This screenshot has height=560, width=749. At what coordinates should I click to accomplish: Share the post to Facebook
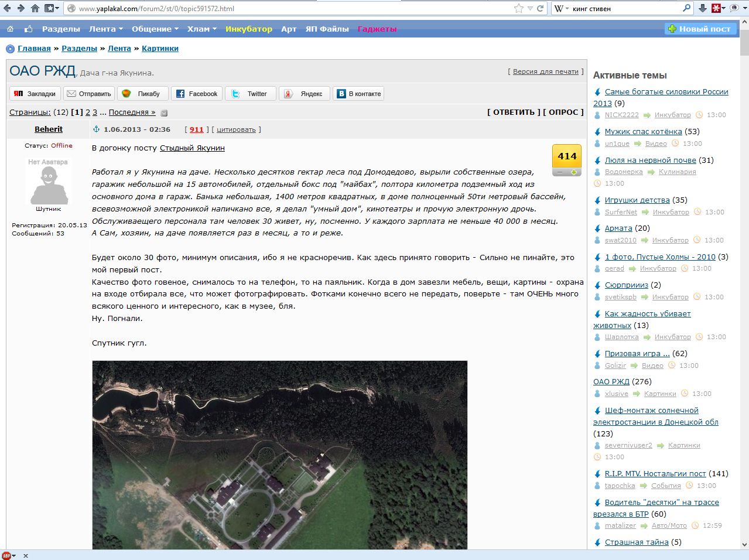click(x=197, y=94)
